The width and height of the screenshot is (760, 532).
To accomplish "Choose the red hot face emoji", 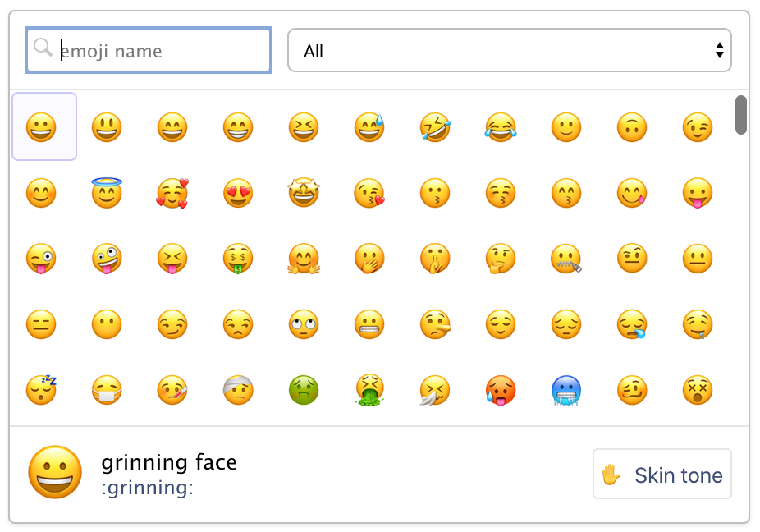I will pyautogui.click(x=501, y=390).
